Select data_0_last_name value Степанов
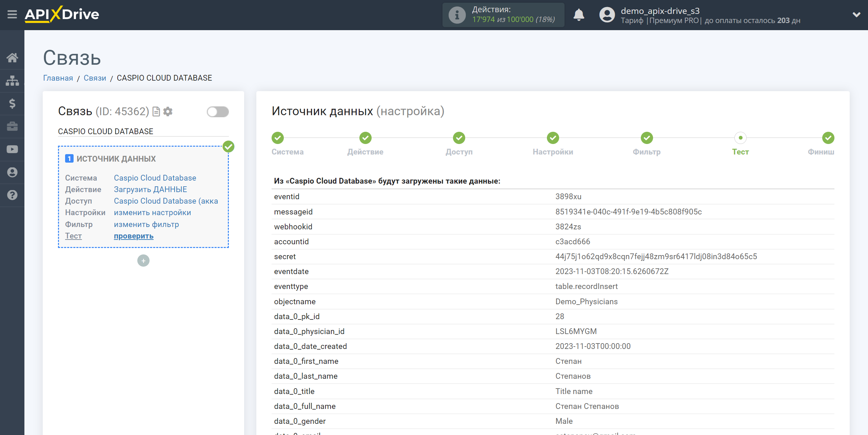Viewport: 868px width, 435px height. tap(573, 376)
